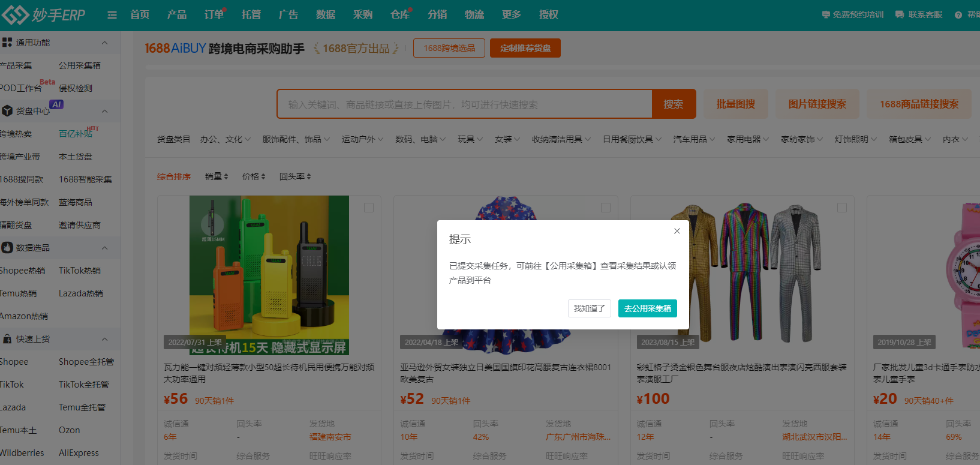The height and width of the screenshot is (465, 980).
Task: Open the plaid stage suits thumbnail
Action: 742,275
